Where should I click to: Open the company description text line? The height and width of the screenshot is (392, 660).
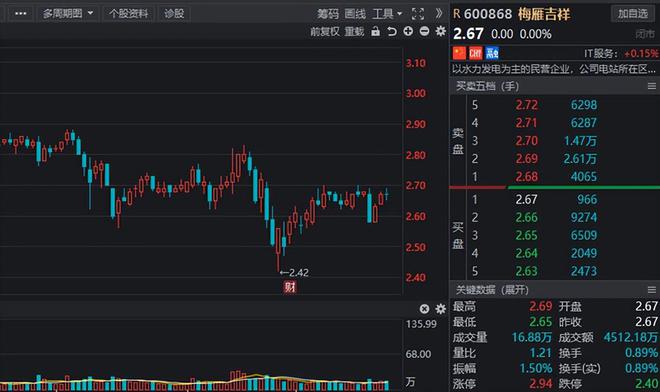tap(554, 69)
